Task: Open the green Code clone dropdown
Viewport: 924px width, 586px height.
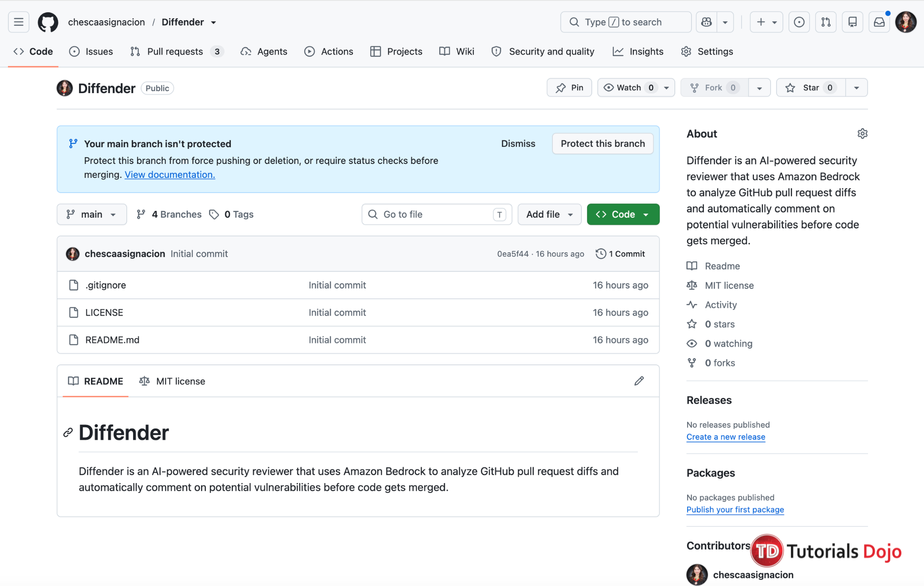Action: point(623,214)
